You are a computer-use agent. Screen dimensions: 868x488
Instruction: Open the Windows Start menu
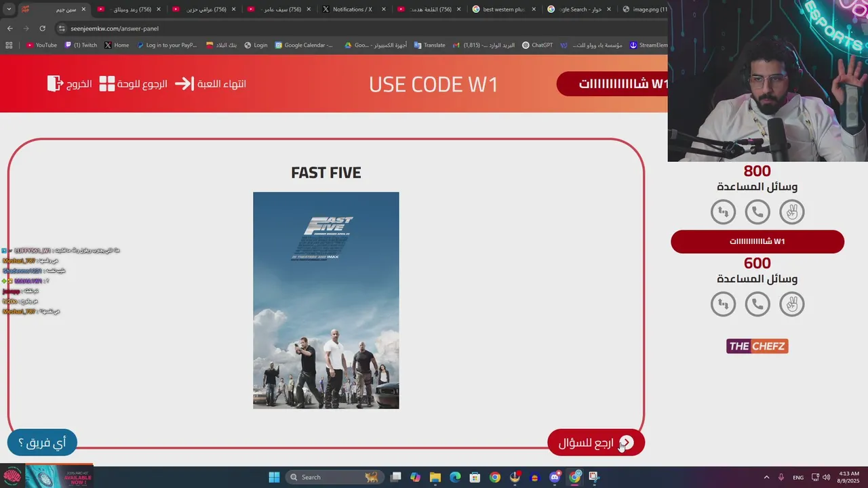pyautogui.click(x=274, y=477)
